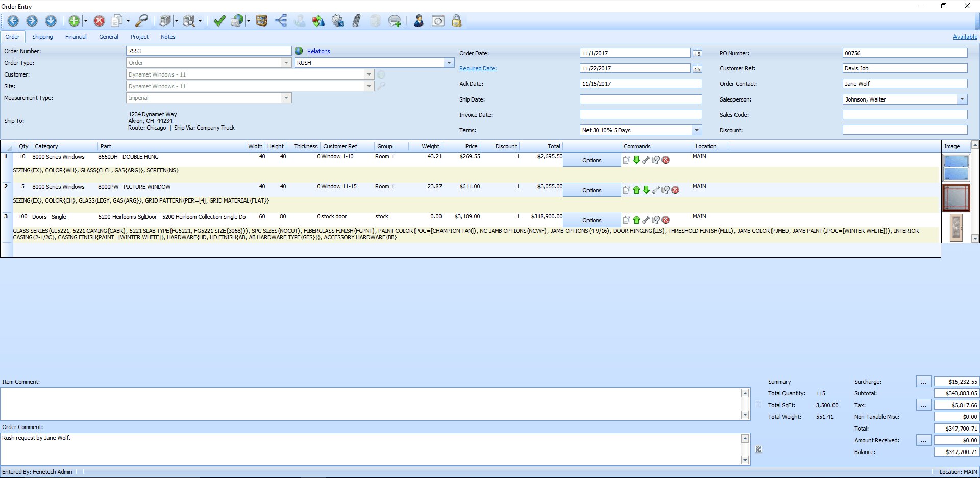
Task: Click the wrench icon on line 3
Action: pos(646,220)
